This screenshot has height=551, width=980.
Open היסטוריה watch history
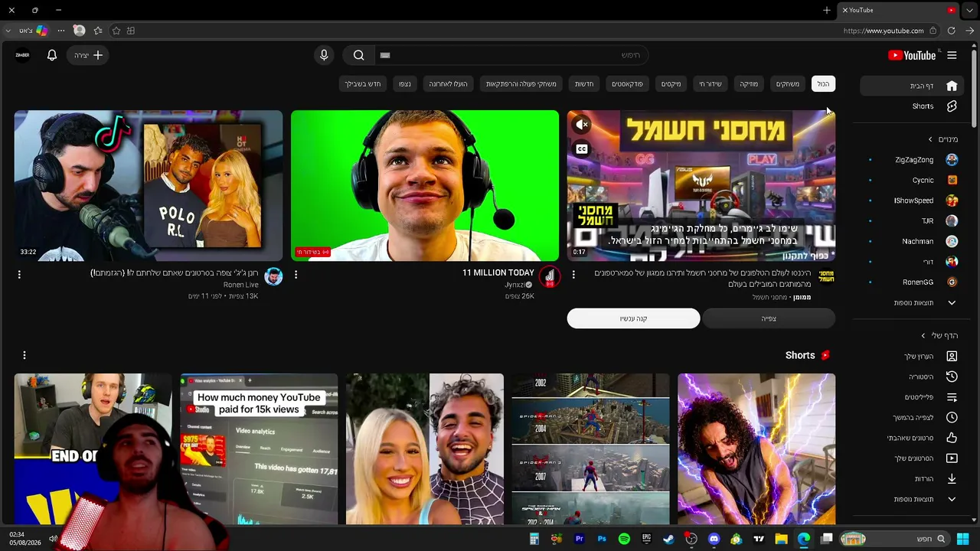913,377
